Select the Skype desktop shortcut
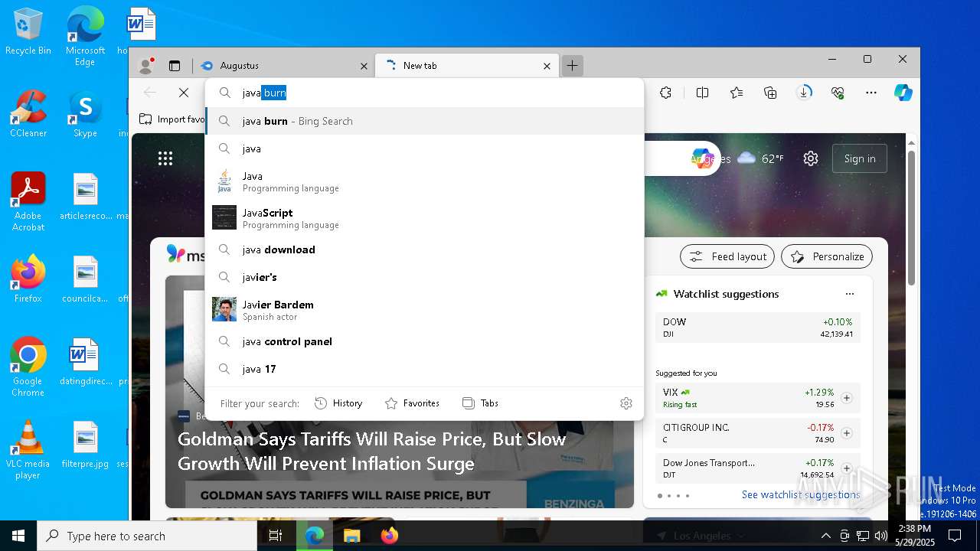980x551 pixels. pos(85,114)
